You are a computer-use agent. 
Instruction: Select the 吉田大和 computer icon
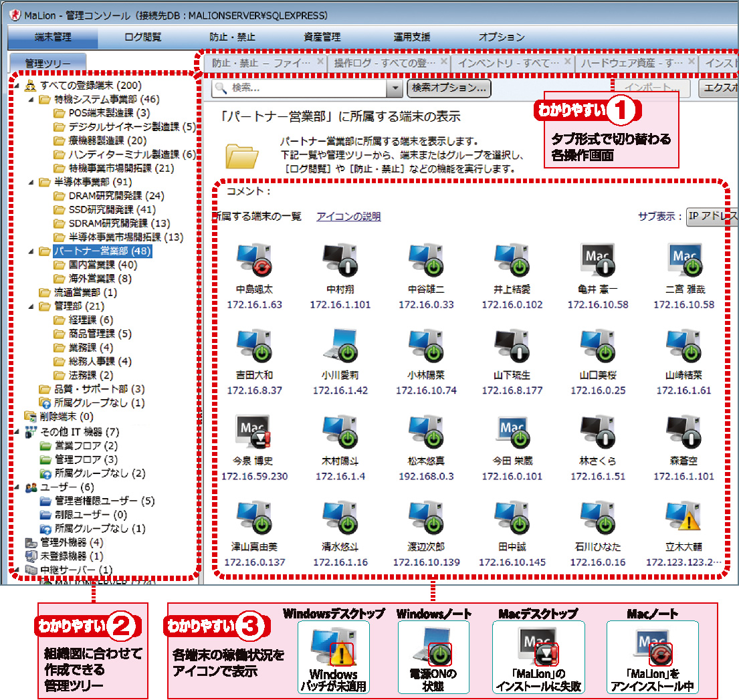[x=254, y=345]
